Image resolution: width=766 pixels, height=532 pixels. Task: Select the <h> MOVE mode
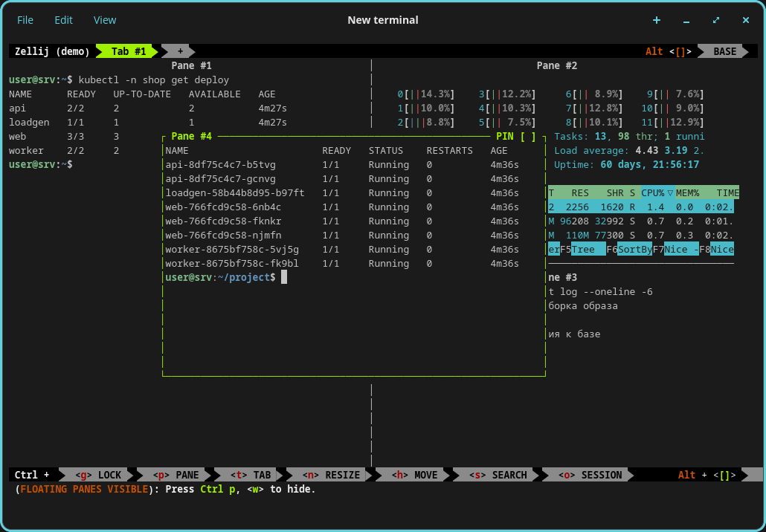pos(414,475)
